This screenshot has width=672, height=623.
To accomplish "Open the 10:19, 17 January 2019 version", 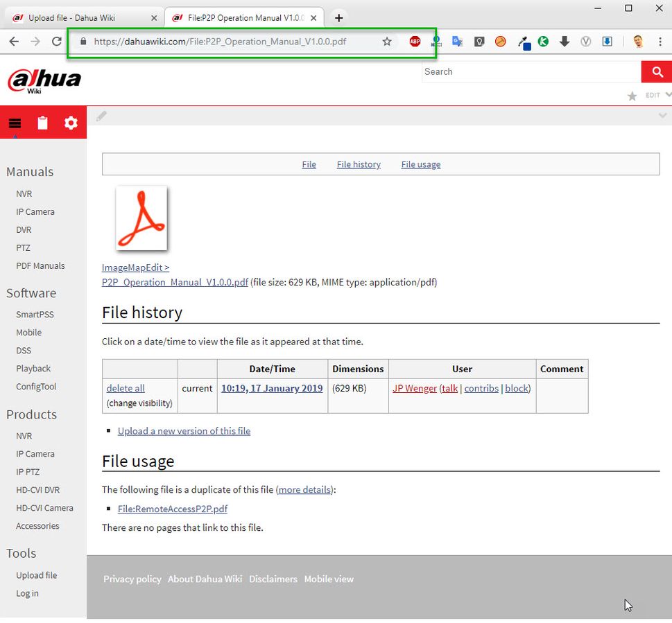I will tap(272, 388).
